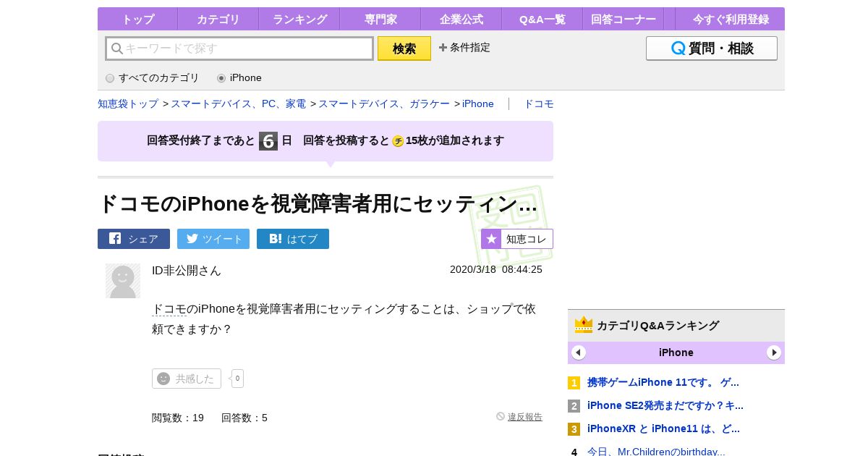The height and width of the screenshot is (456, 868).
Task: Click the 違反報告 report link
Action: [x=525, y=417]
